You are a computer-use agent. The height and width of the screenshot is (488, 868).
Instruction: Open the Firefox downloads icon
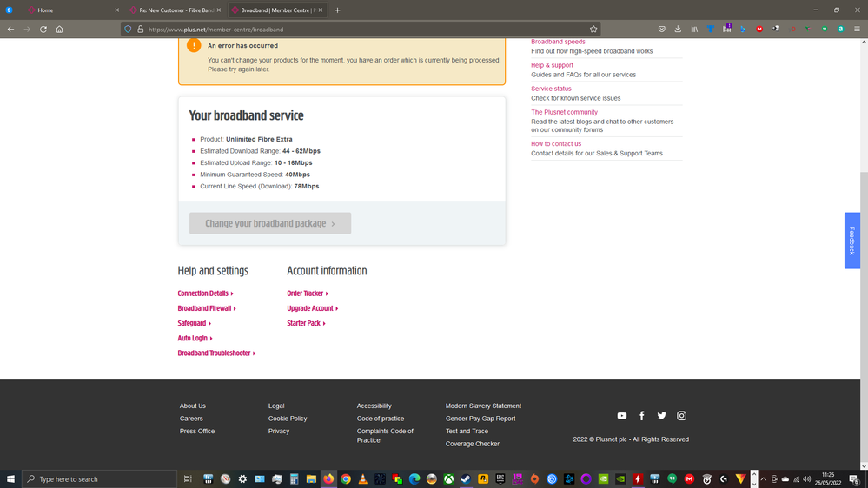click(678, 30)
